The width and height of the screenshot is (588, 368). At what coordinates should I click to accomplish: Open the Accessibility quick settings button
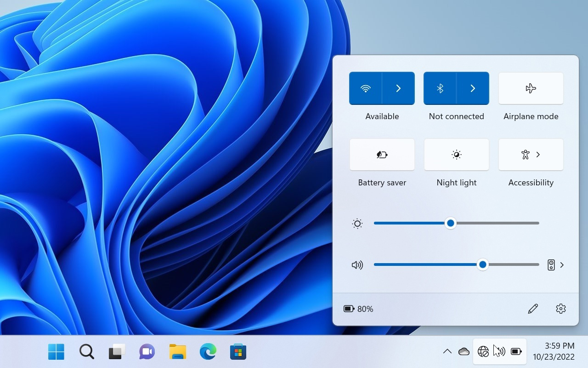point(531,155)
